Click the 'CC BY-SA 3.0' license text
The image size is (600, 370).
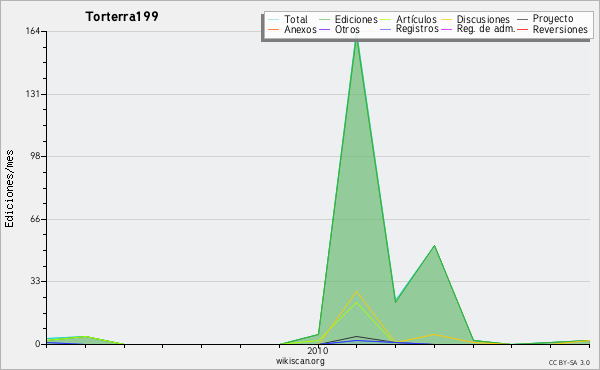569,362
